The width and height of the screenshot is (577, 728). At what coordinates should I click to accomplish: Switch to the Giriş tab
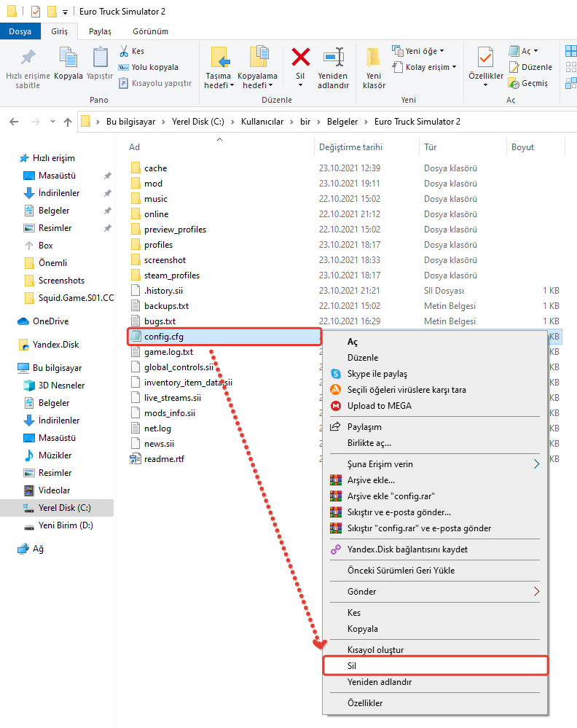pos(59,31)
